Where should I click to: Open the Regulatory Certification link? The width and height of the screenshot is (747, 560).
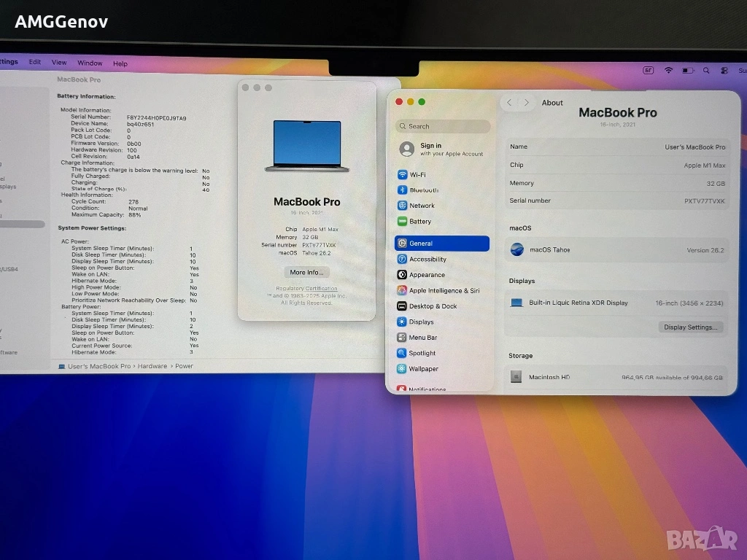pos(306,289)
